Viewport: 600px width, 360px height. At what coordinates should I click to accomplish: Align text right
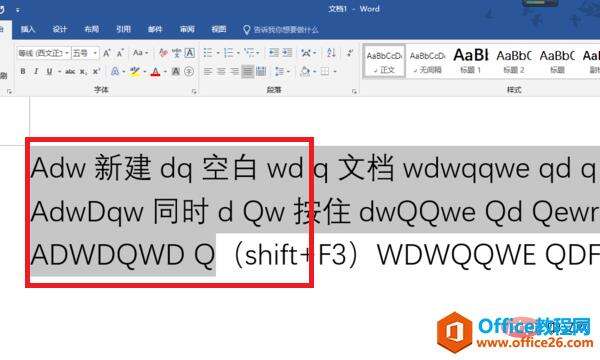click(234, 71)
